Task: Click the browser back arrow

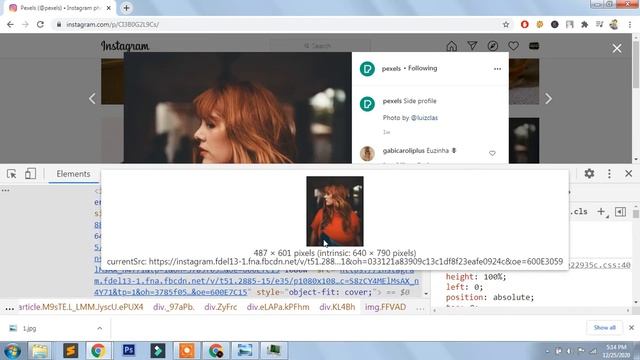Action: pyautogui.click(x=10, y=24)
